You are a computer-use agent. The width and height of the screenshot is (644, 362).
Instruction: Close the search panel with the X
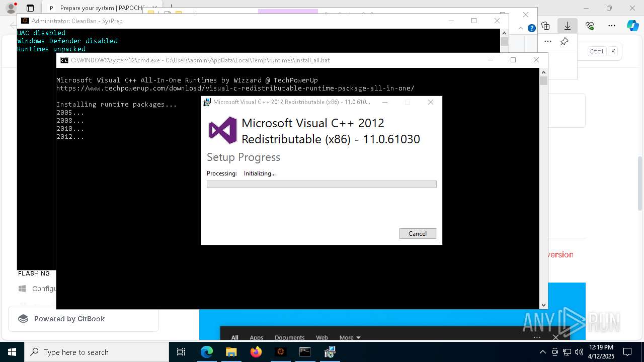[x=555, y=337]
